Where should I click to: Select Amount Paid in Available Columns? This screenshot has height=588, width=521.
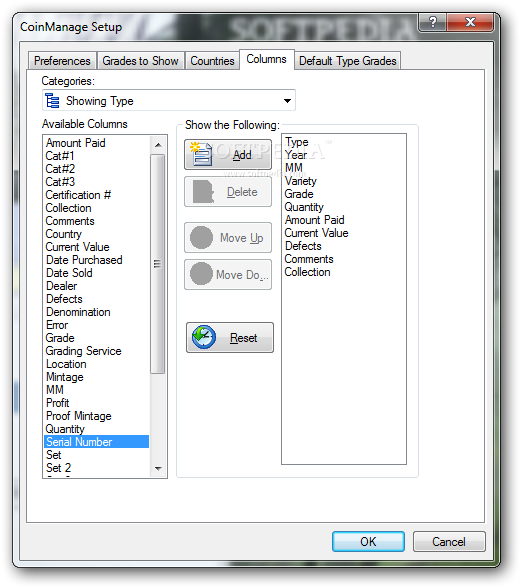[97, 143]
